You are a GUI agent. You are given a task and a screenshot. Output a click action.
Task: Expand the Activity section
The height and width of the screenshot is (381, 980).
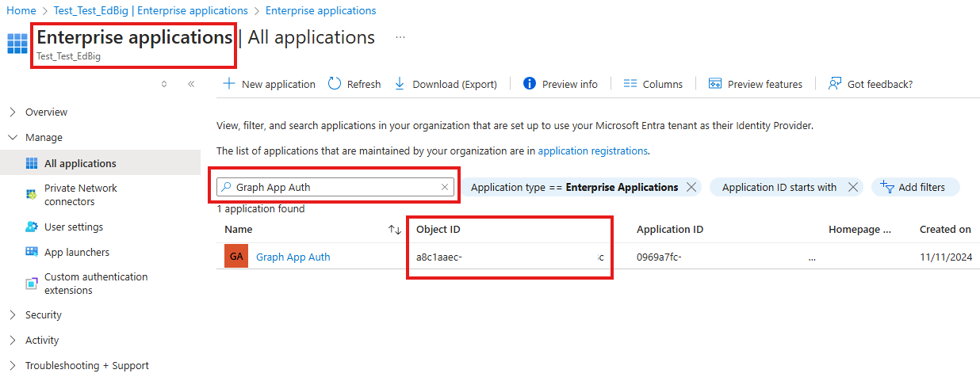point(13,340)
